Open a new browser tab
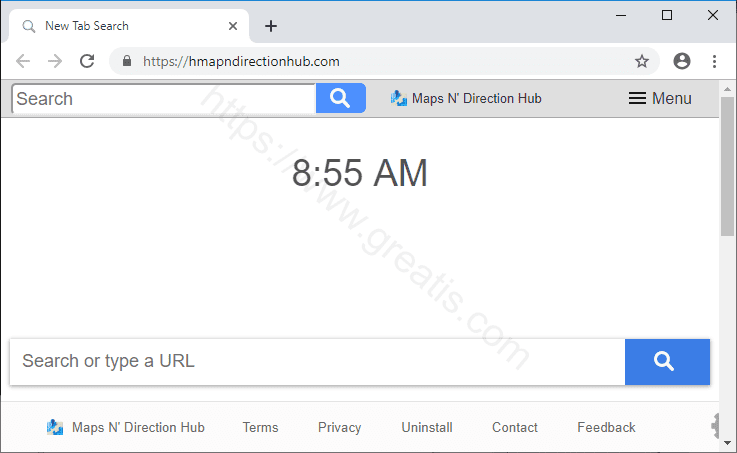This screenshot has width=737, height=453. pos(270,26)
